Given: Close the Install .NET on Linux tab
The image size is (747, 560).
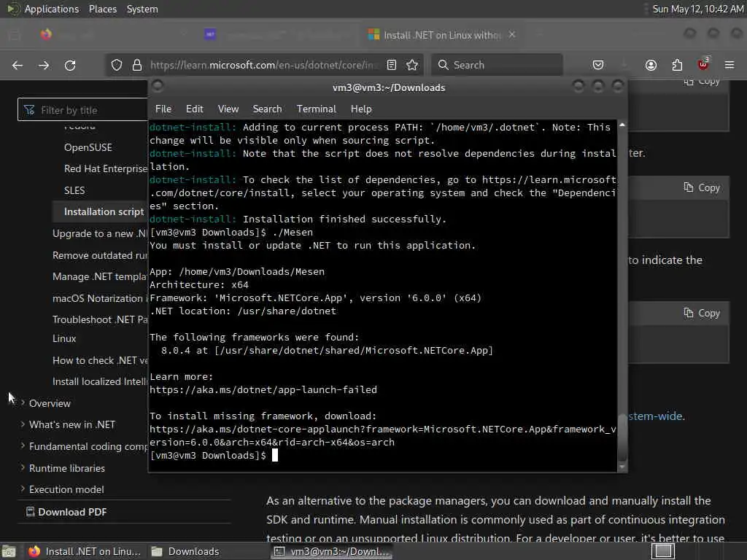Looking at the screenshot, I should (x=512, y=35).
